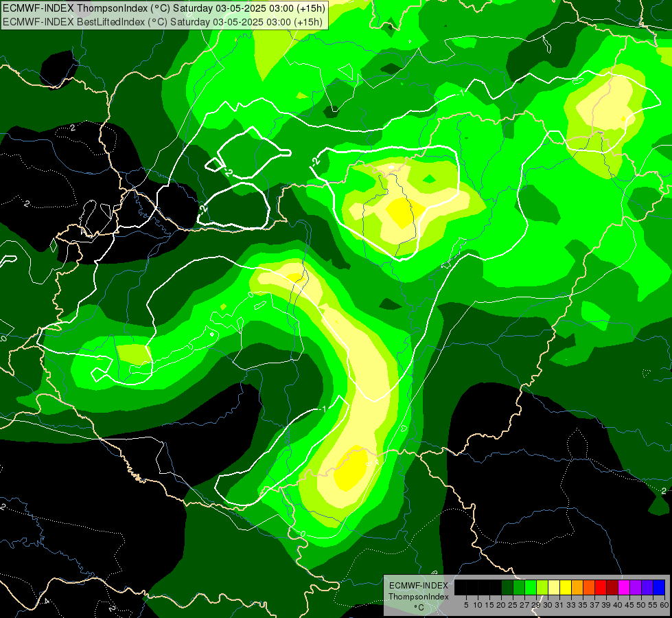
Task: Click the legend tick value 45
Action: click(x=629, y=605)
